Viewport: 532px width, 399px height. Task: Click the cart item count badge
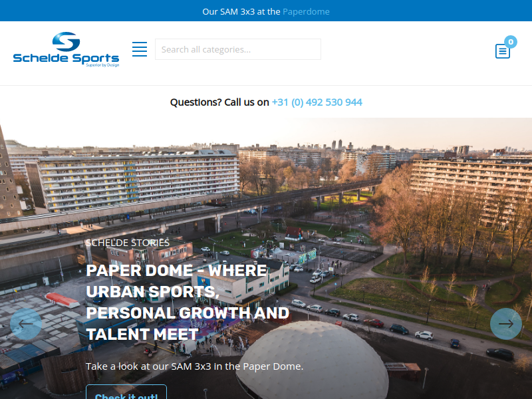click(511, 42)
